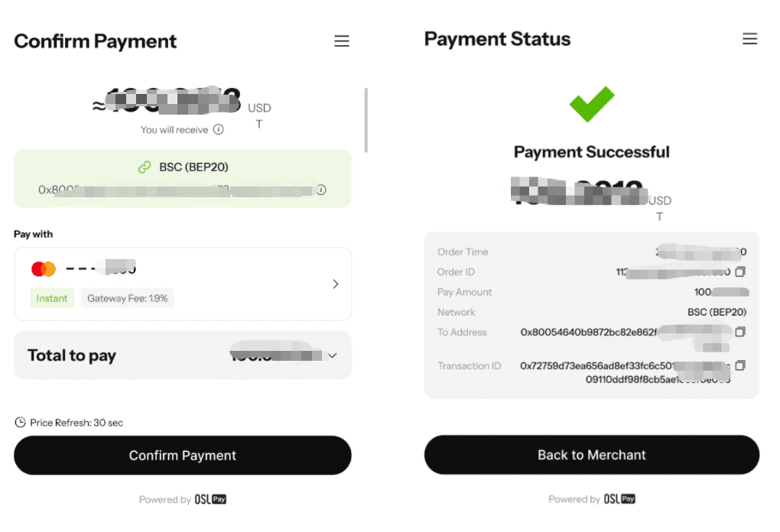780x532 pixels.
Task: Open the hamburger menu on Payment Status
Action: tap(749, 39)
